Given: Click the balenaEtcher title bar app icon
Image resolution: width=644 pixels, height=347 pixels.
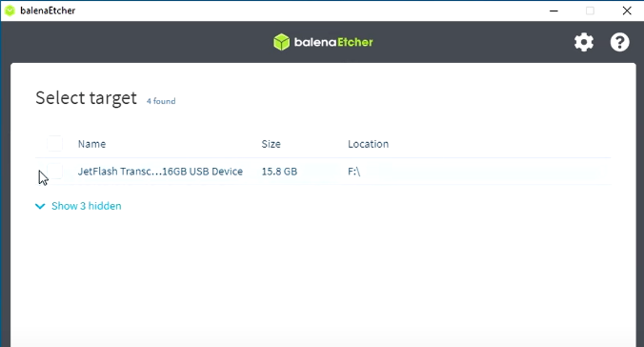Looking at the screenshot, I should pyautogui.click(x=10, y=10).
